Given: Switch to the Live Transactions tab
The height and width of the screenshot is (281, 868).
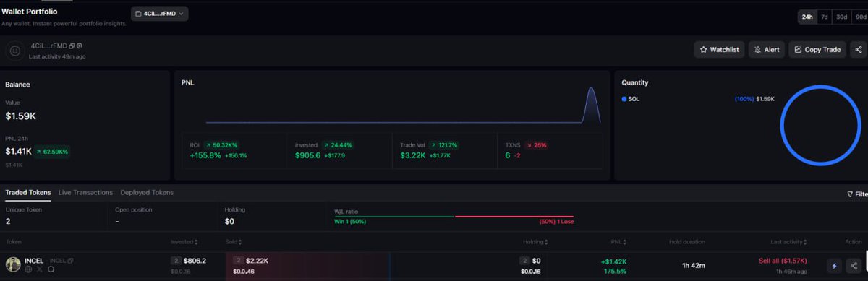Looking at the screenshot, I should tap(85, 193).
